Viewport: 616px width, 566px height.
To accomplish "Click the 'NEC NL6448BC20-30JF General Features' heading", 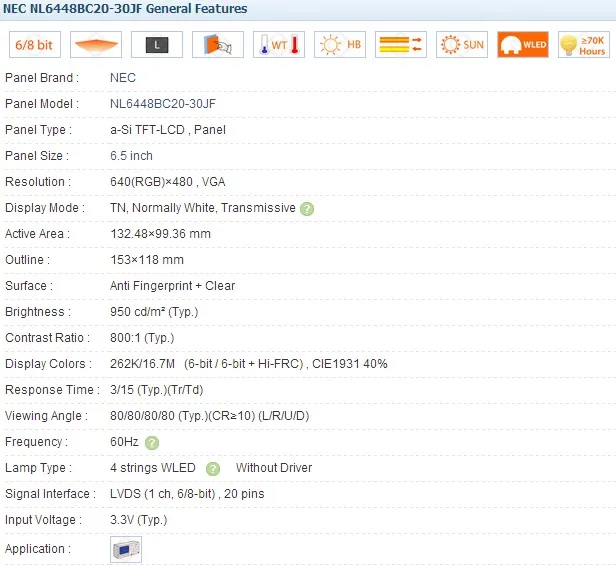I will [125, 8].
